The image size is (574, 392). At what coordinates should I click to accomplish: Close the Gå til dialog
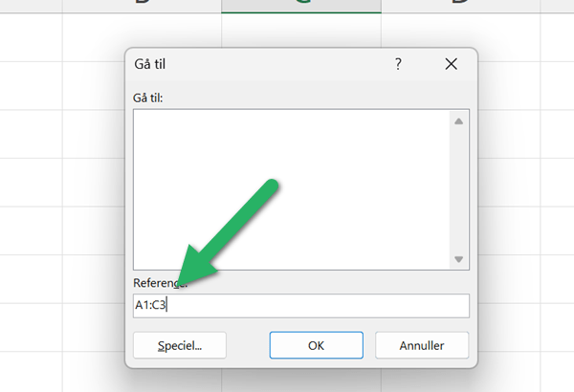pyautogui.click(x=453, y=64)
